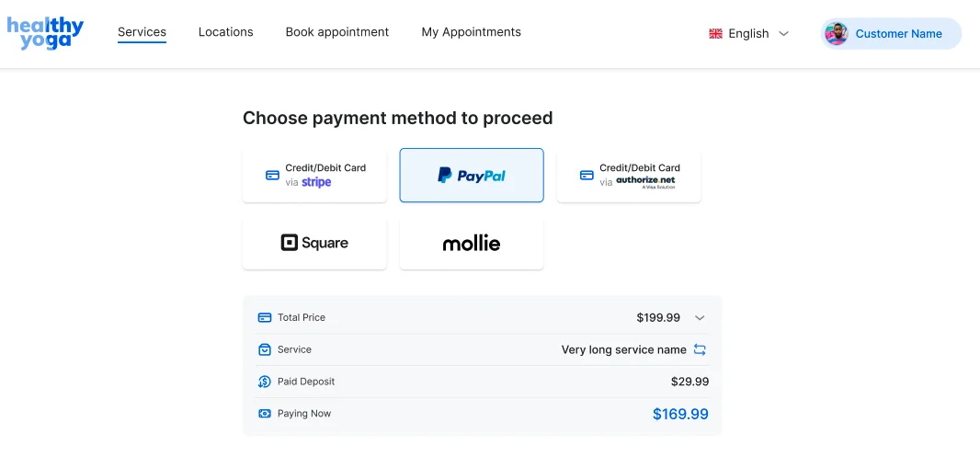The image size is (980, 457).
Task: Open My Appointments page
Action: pos(471,32)
